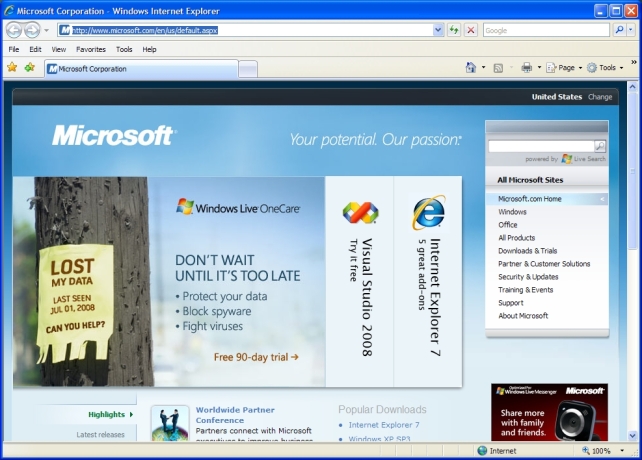Click the vertical scrollbar up arrow
642x460 pixels.
click(633, 87)
